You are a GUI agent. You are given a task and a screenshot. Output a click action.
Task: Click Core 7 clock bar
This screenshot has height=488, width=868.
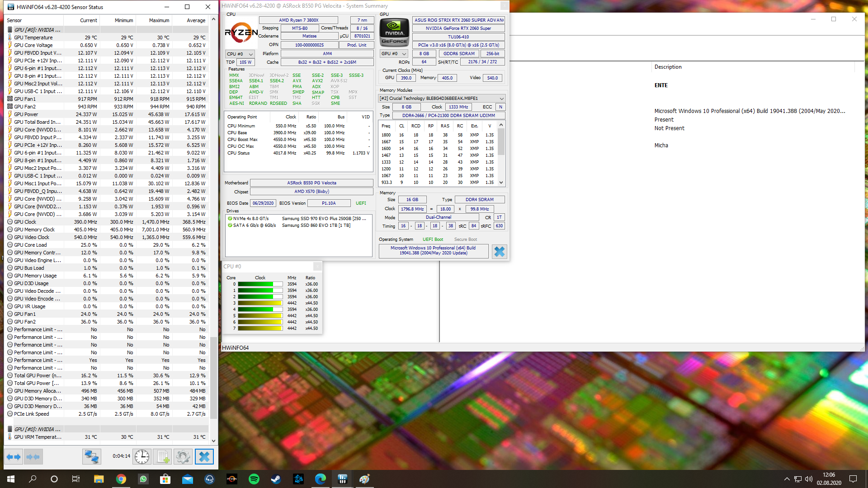point(260,328)
